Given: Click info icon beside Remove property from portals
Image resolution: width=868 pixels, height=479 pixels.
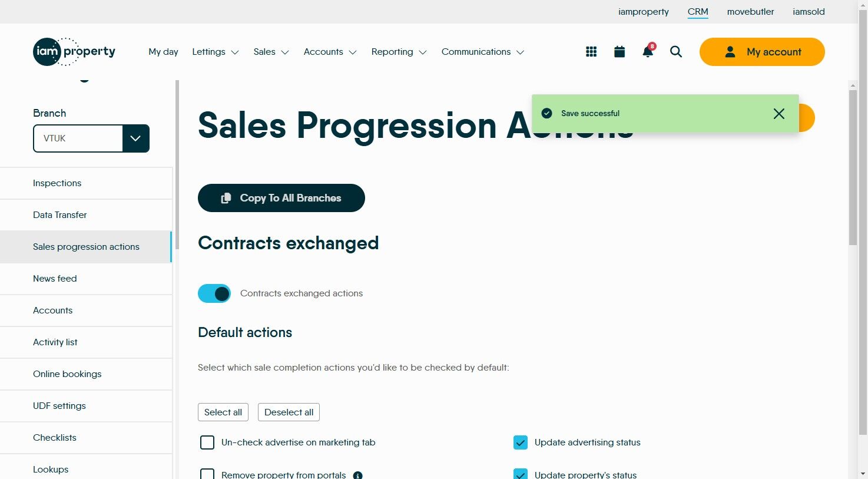Looking at the screenshot, I should point(357,475).
